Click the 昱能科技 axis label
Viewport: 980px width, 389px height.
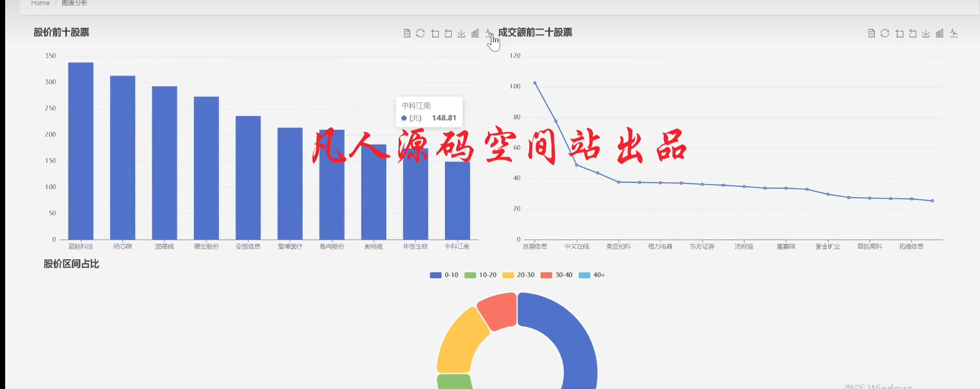[81, 246]
